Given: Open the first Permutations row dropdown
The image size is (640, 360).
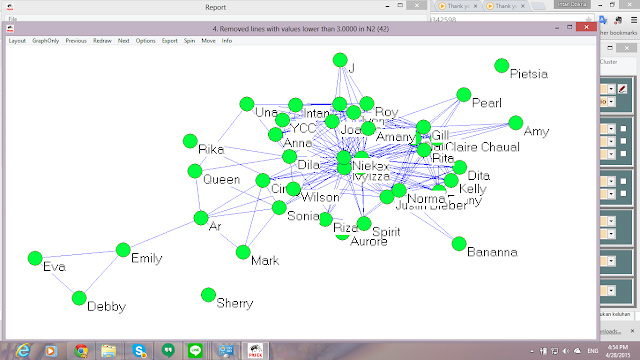Looking at the screenshot, I should tap(611, 221).
